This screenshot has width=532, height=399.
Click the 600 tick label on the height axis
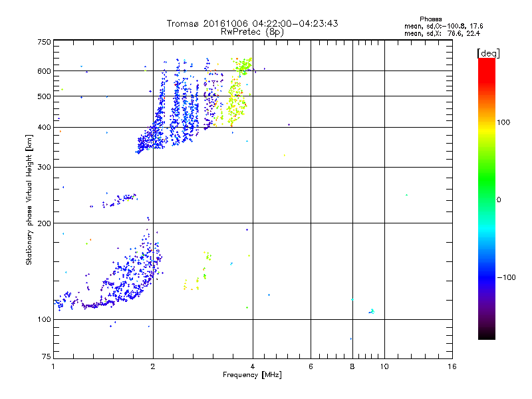44,71
